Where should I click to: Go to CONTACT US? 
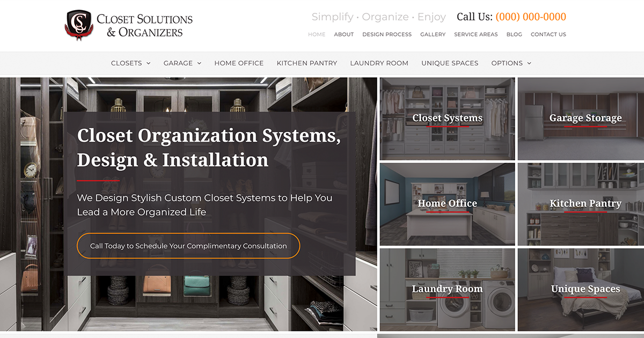(x=548, y=34)
